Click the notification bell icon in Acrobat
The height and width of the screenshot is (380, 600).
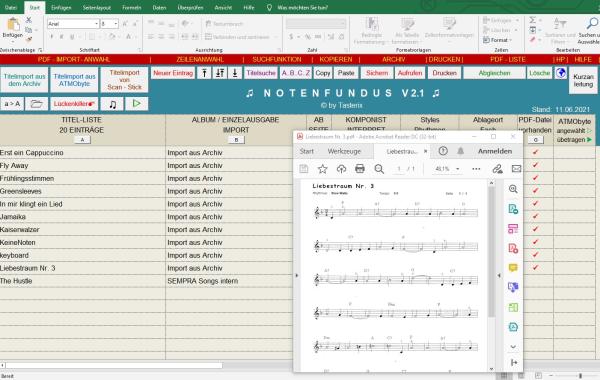(460, 151)
